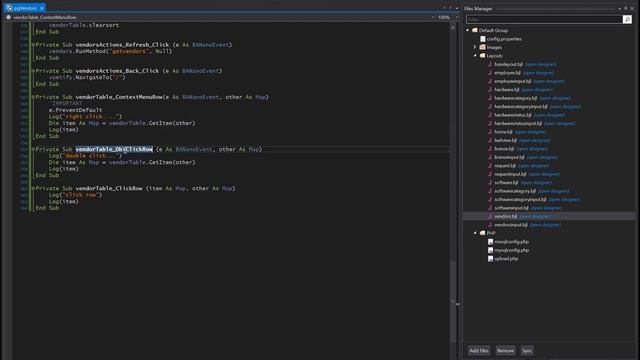
Task: Open designer for hardwarecategory.bjl
Action: point(555,98)
